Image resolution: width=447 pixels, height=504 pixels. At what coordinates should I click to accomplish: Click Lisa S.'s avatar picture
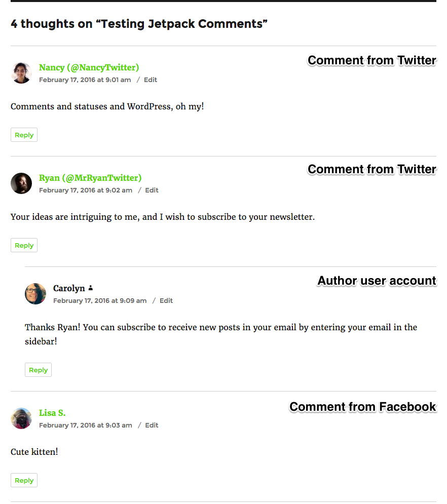tap(21, 418)
